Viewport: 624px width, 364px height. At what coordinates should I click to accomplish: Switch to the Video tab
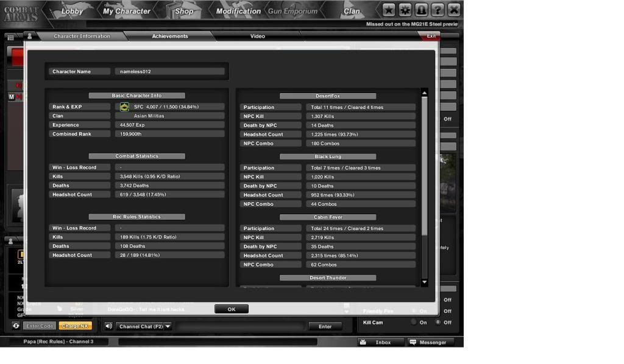tap(258, 36)
